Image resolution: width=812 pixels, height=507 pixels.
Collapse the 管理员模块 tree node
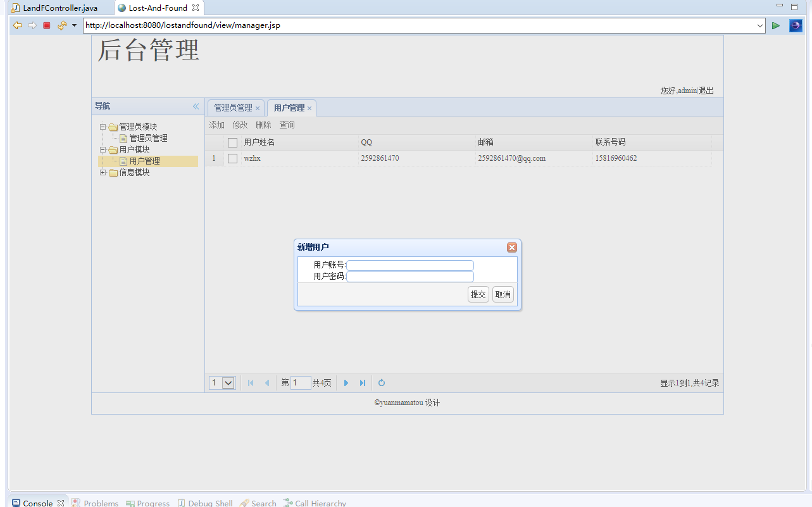point(103,127)
